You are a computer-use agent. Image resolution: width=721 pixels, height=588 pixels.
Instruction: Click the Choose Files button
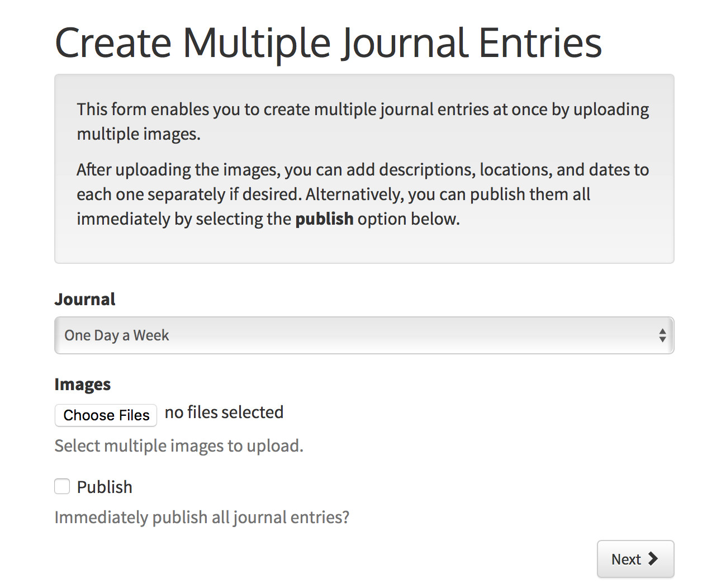tap(106, 415)
